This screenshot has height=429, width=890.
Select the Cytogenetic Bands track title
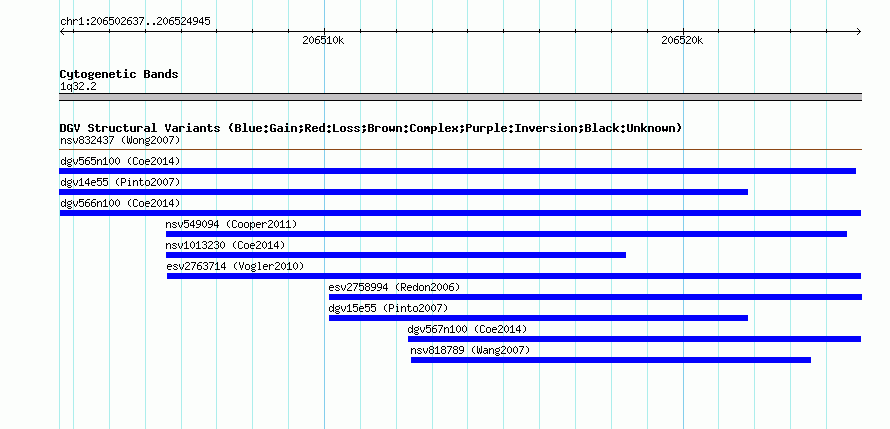pos(119,74)
